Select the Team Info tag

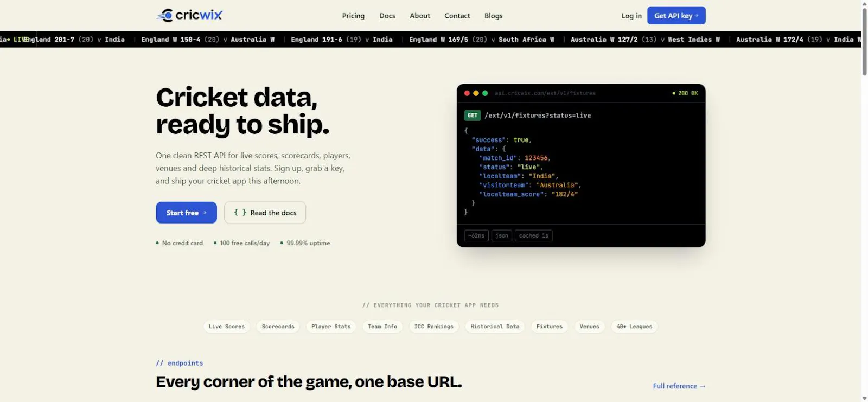point(382,327)
